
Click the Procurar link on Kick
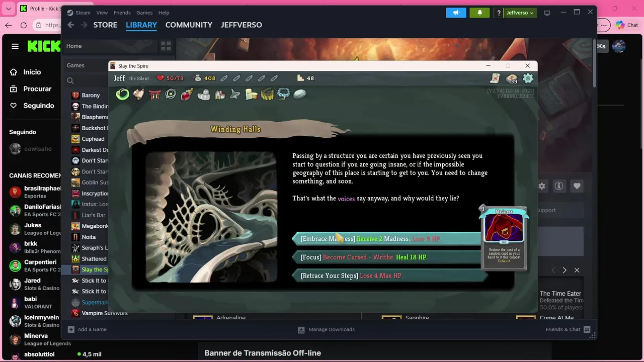coord(31,88)
